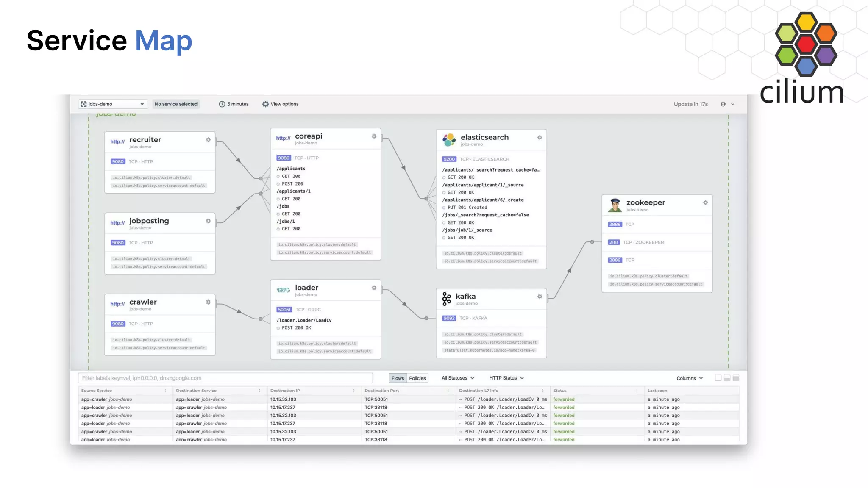Open the jobs-demo namespace dropdown

coord(113,104)
